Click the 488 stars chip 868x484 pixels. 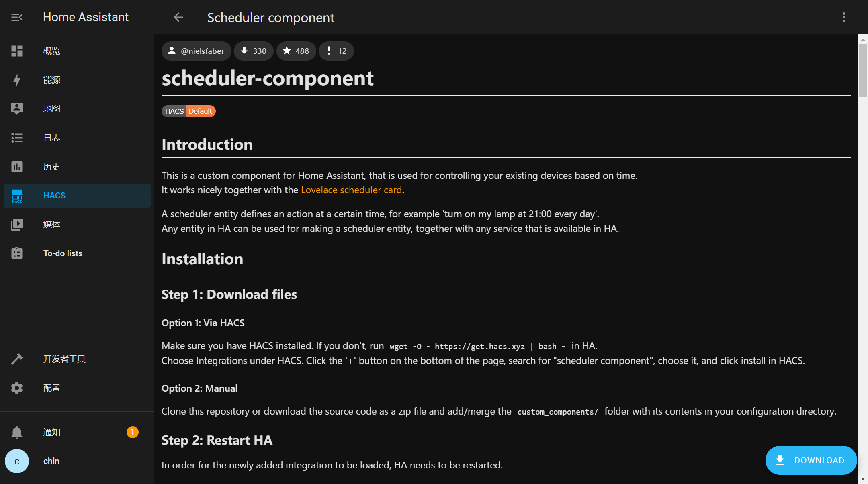[x=296, y=51]
